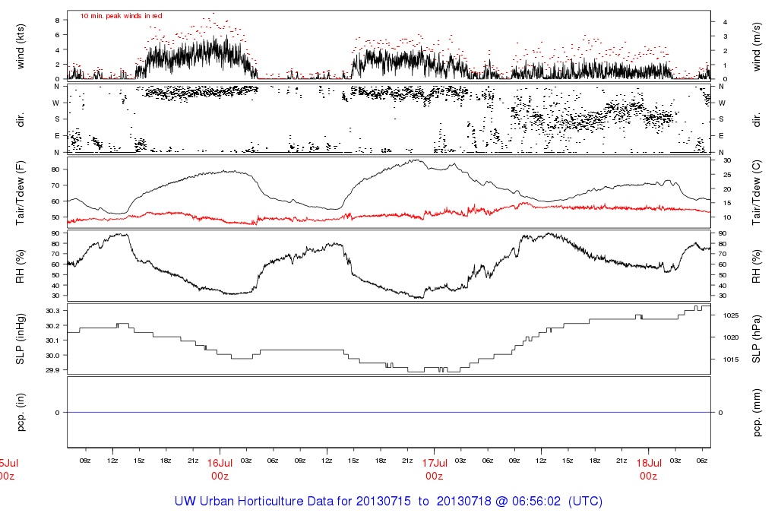The height and width of the screenshot is (532, 778).
Task: Click the '30' tick on Tair/Tdew (C) axis
Action: click(x=727, y=161)
